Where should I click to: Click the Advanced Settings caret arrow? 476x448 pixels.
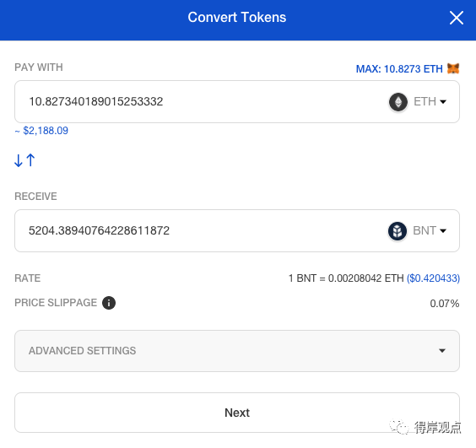[442, 351]
